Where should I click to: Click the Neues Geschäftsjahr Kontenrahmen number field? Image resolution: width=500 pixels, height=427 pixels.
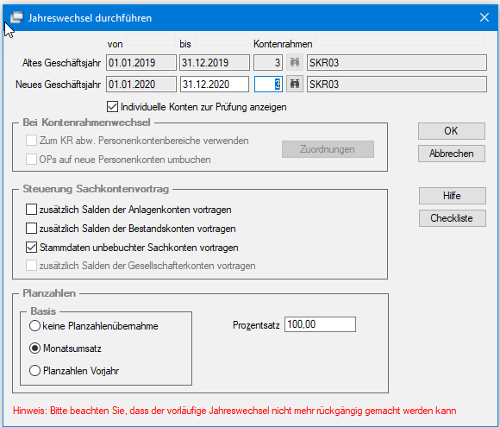coord(268,84)
